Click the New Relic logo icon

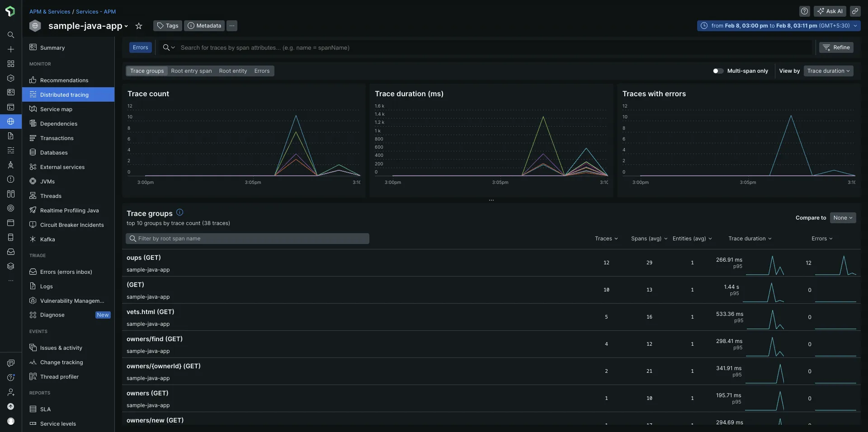coord(10,11)
